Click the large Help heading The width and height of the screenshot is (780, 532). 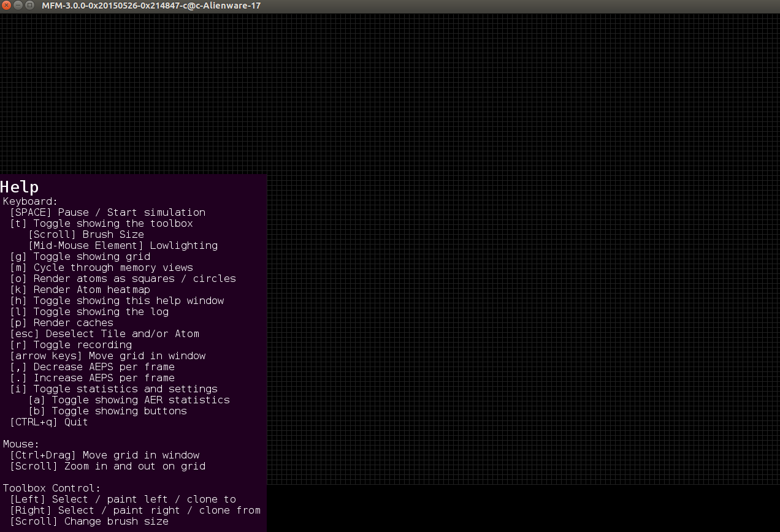(20, 187)
